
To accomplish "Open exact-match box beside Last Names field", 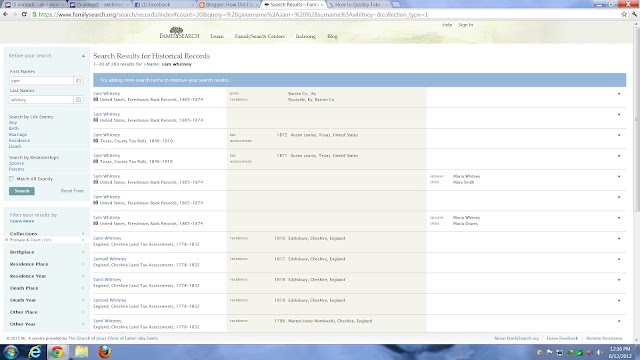I will 78,100.
